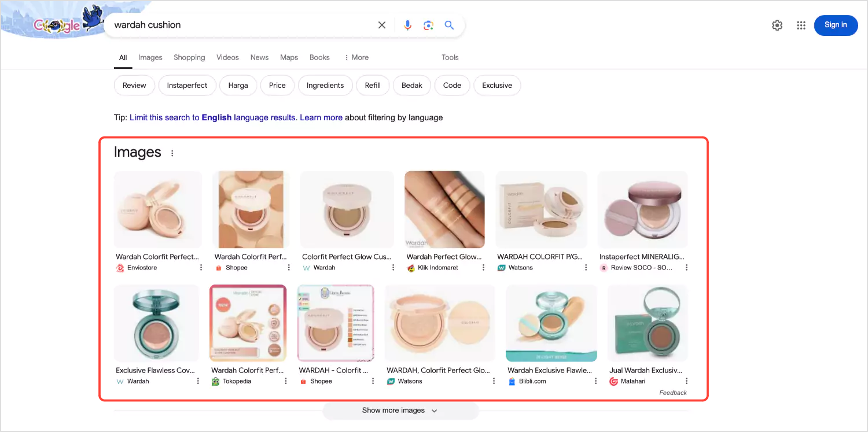Open Watsons WARDAH COLORFIT P/G thumbnail
Viewport: 868px width, 432px height.
coord(541,209)
